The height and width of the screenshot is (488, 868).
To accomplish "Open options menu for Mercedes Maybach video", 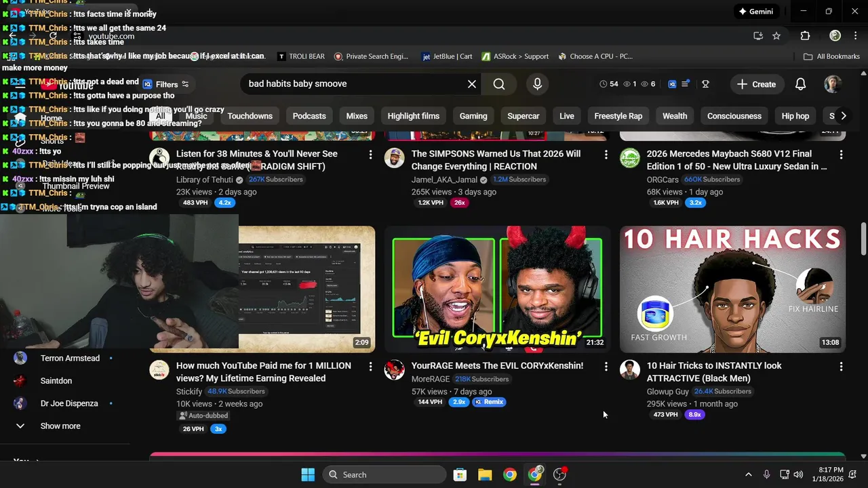I will (x=841, y=155).
